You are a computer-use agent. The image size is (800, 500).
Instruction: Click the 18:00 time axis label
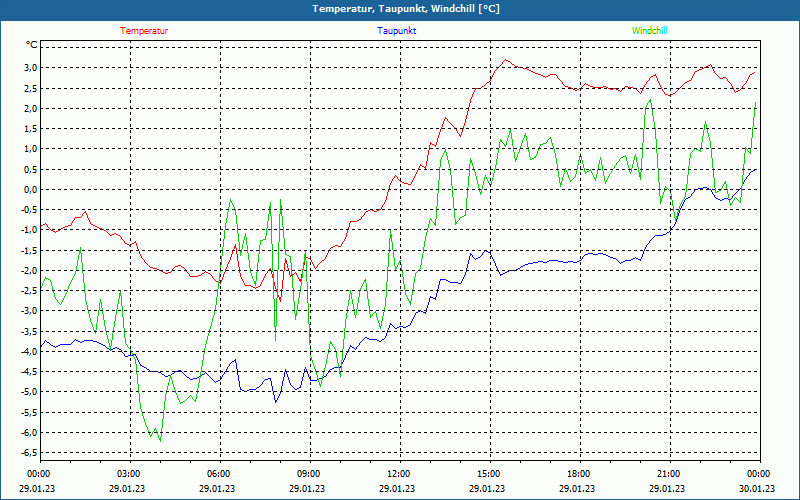(x=578, y=474)
